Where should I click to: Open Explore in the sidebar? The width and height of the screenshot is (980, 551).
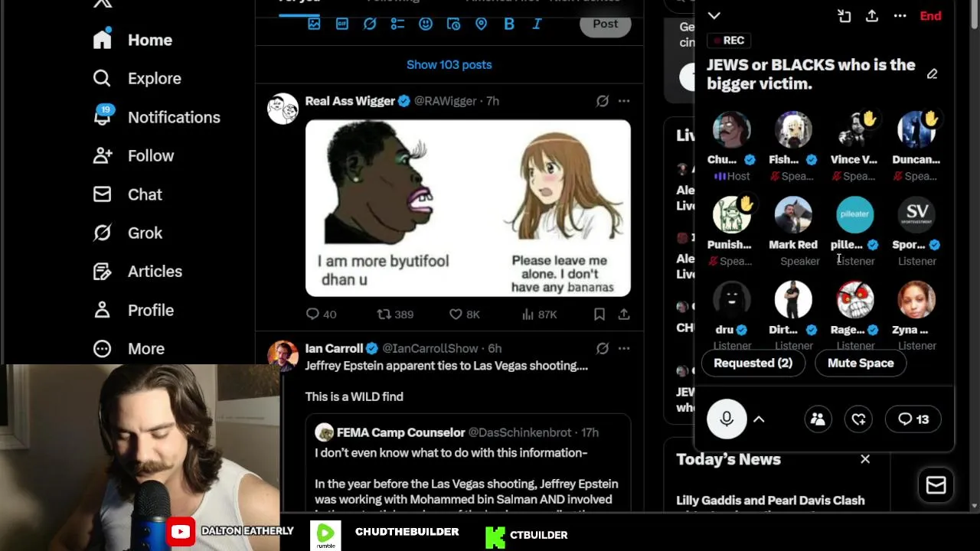click(137, 78)
